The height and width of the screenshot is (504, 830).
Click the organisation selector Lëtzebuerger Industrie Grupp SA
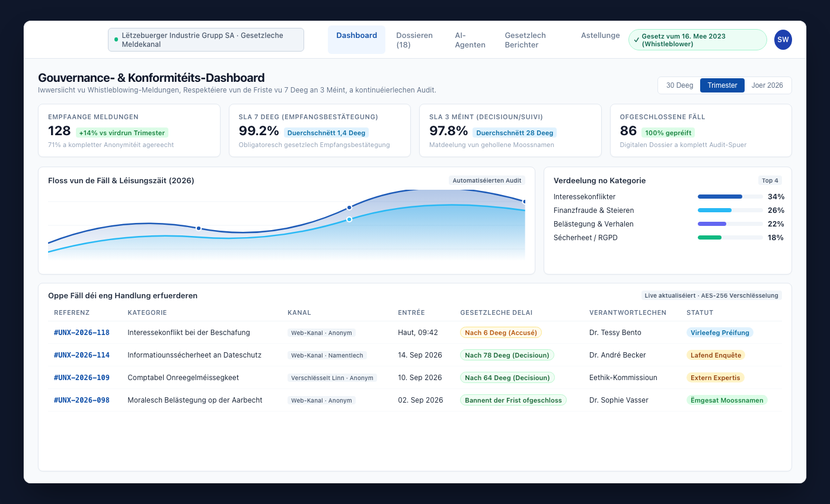click(x=206, y=40)
